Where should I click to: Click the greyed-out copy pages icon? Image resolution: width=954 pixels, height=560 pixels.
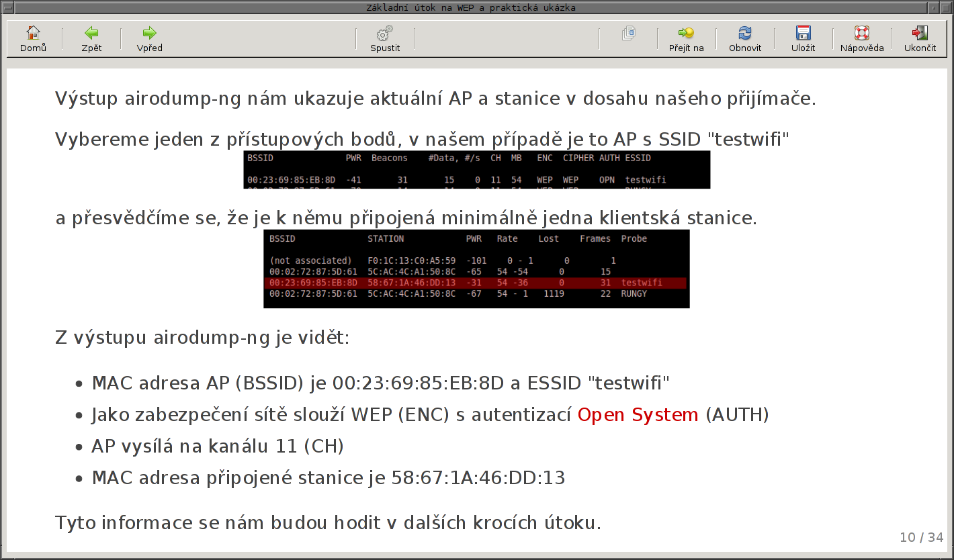click(628, 34)
